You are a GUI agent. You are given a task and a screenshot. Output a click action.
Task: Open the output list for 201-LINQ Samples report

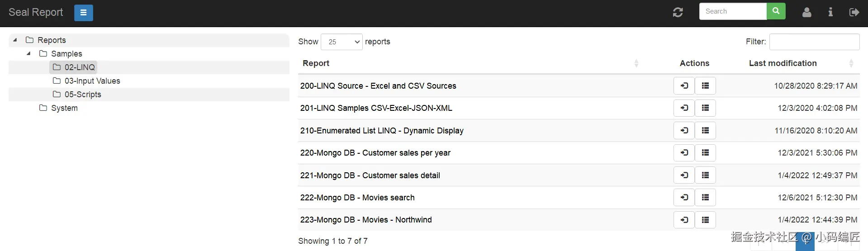click(x=705, y=108)
